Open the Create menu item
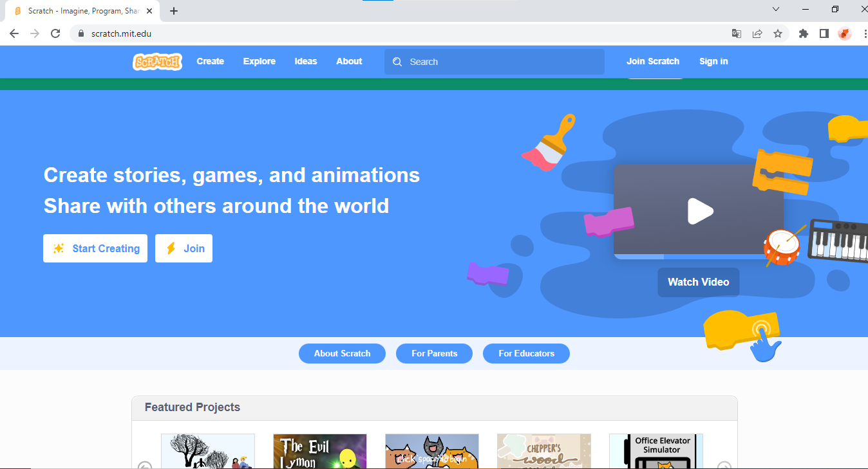The width and height of the screenshot is (868, 469). click(x=211, y=62)
